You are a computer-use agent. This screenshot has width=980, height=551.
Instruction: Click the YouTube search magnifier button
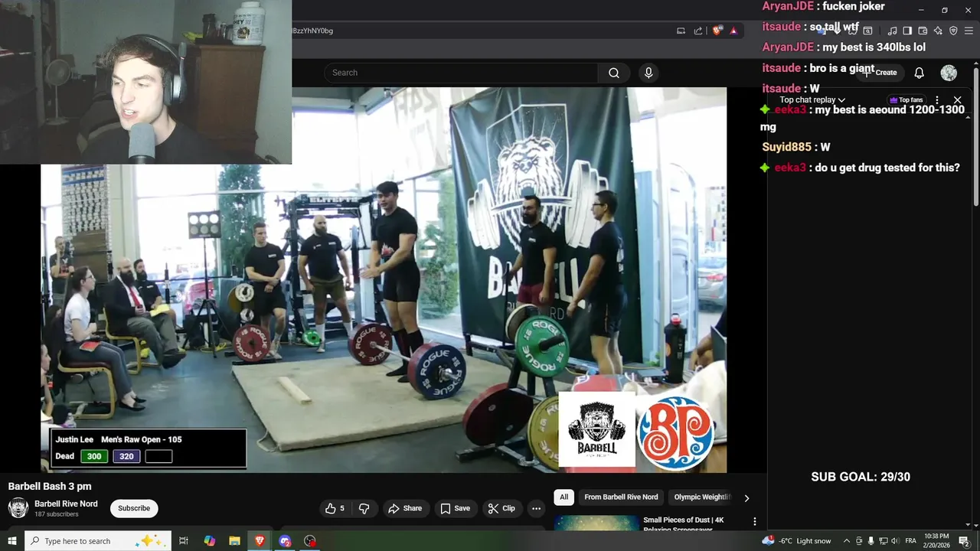click(x=614, y=73)
